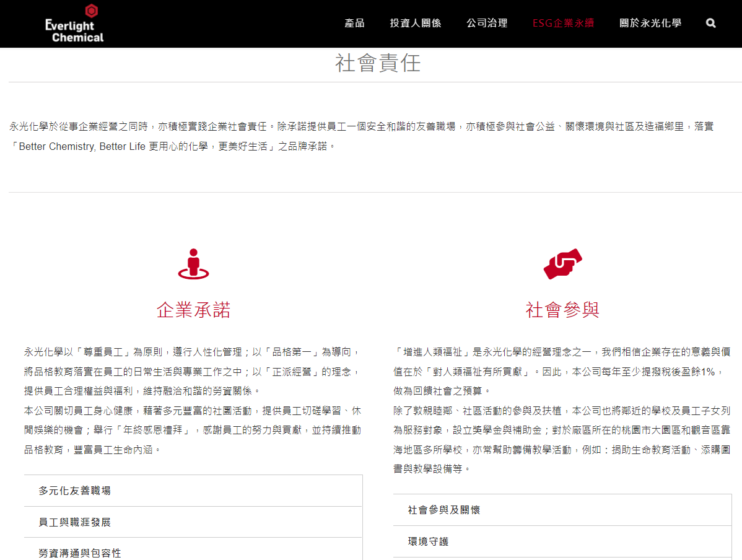The height and width of the screenshot is (560, 742).
Task: Click the 社會參與 red heading
Action: [562, 310]
